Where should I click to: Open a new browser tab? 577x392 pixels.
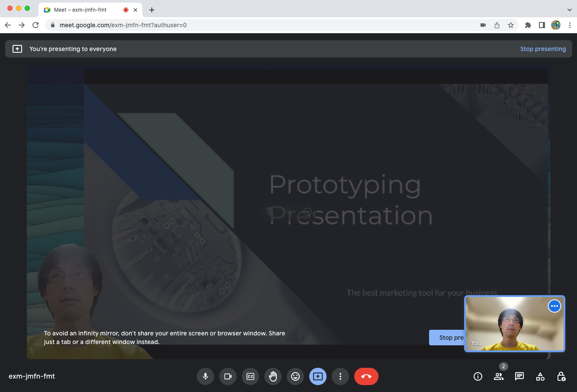[x=152, y=10]
